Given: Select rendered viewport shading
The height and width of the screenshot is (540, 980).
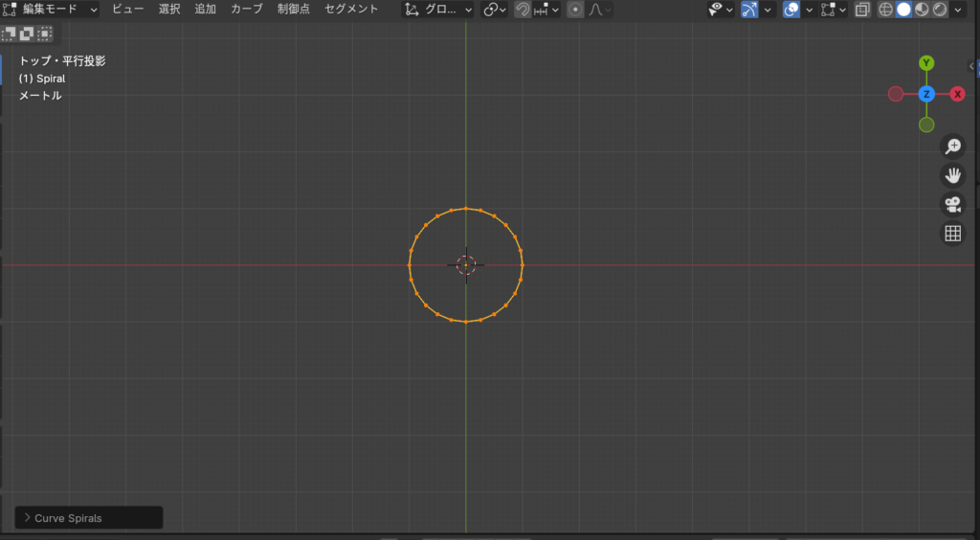Looking at the screenshot, I should (x=940, y=10).
